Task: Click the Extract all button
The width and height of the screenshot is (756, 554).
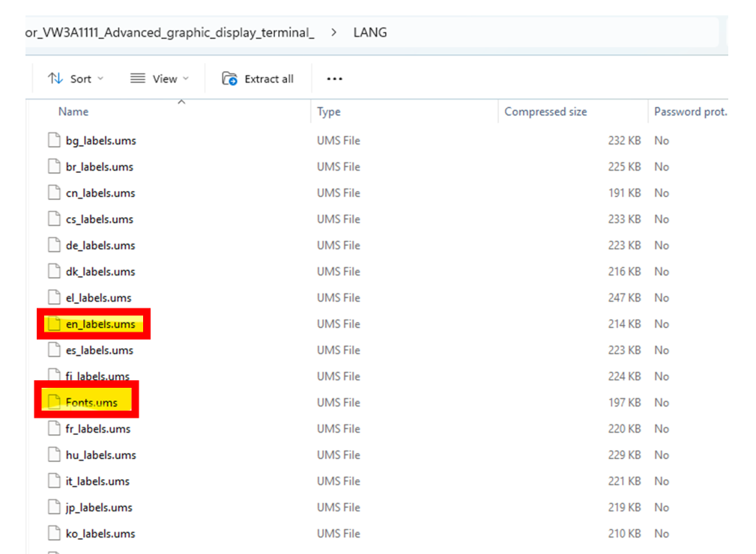Action: [258, 79]
